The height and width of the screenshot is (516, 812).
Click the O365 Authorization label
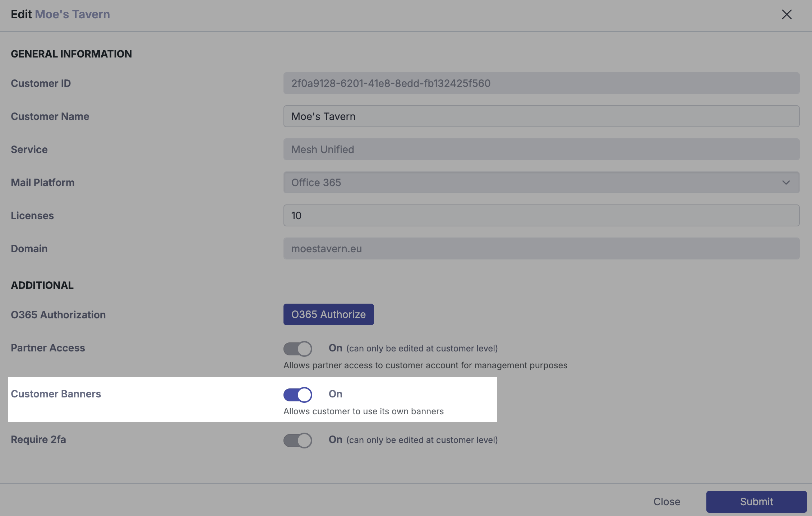pos(58,315)
